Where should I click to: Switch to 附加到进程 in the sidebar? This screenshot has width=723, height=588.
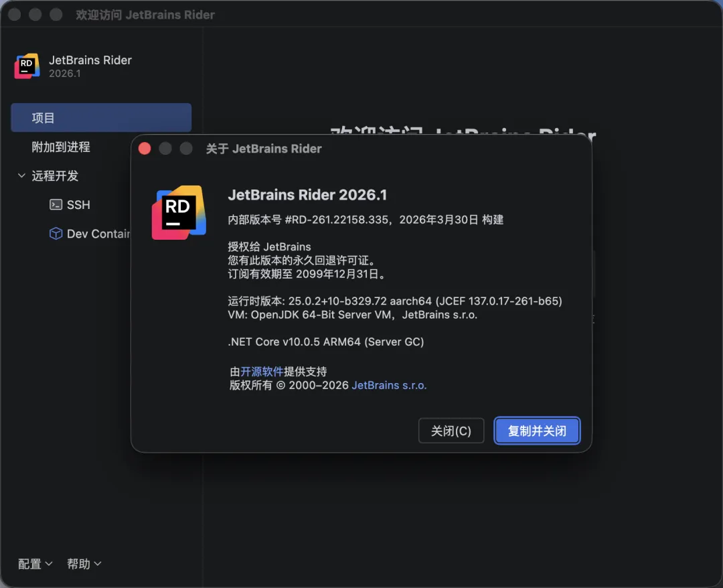point(61,147)
